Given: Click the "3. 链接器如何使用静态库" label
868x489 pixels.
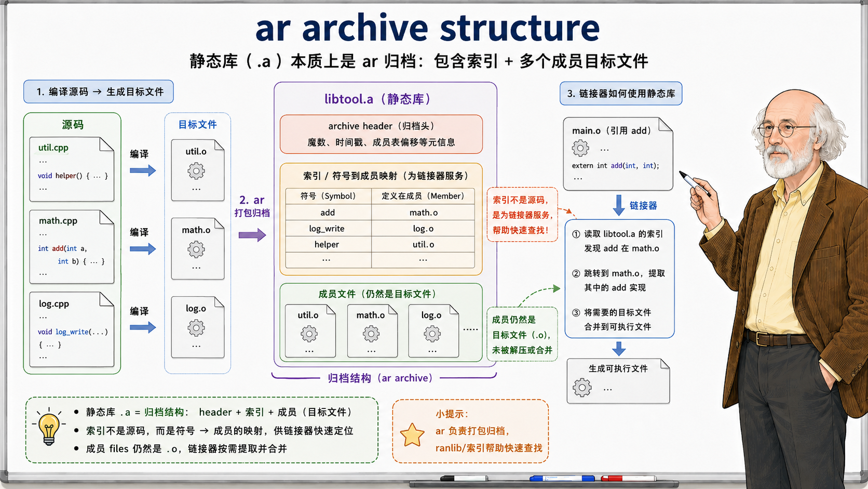Looking at the screenshot, I should coord(621,94).
